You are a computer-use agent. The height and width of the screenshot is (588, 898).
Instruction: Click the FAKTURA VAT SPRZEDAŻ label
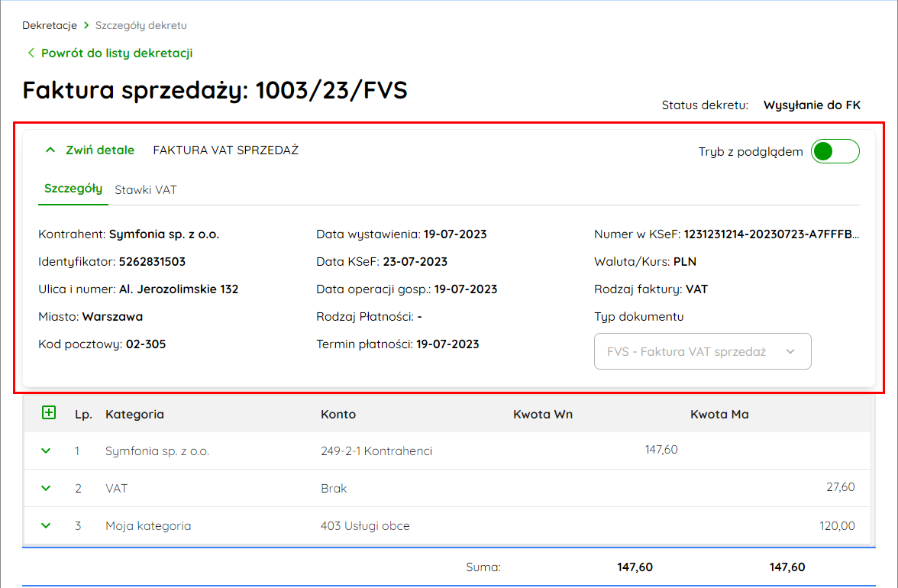pyautogui.click(x=226, y=150)
